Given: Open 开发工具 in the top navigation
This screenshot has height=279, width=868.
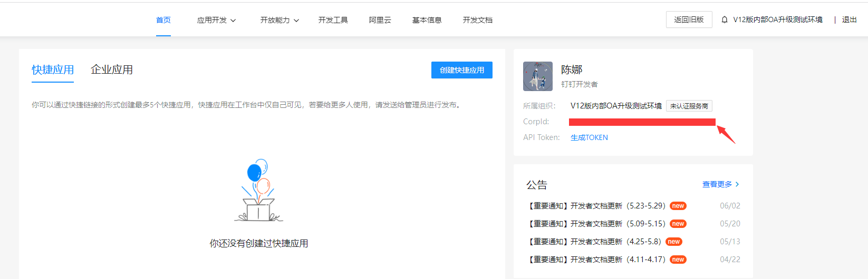Looking at the screenshot, I should point(333,20).
